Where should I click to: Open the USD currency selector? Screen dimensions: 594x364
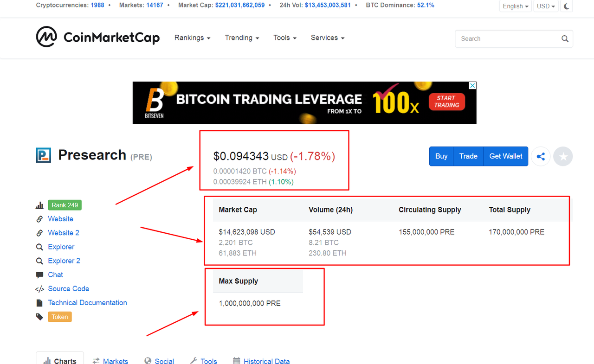click(546, 6)
